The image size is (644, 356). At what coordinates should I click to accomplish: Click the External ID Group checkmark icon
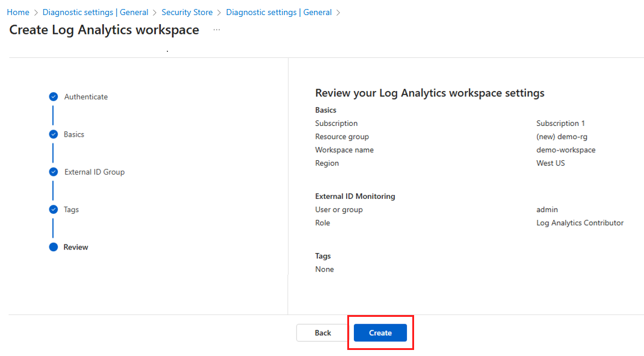pyautogui.click(x=54, y=172)
